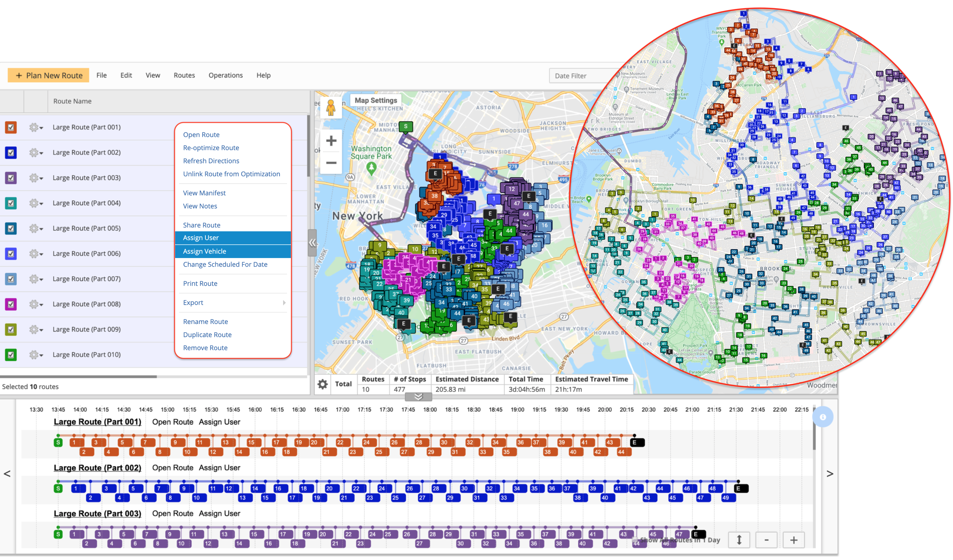Open totals settings gear icon
This screenshot has height=560, width=953.
(x=322, y=384)
